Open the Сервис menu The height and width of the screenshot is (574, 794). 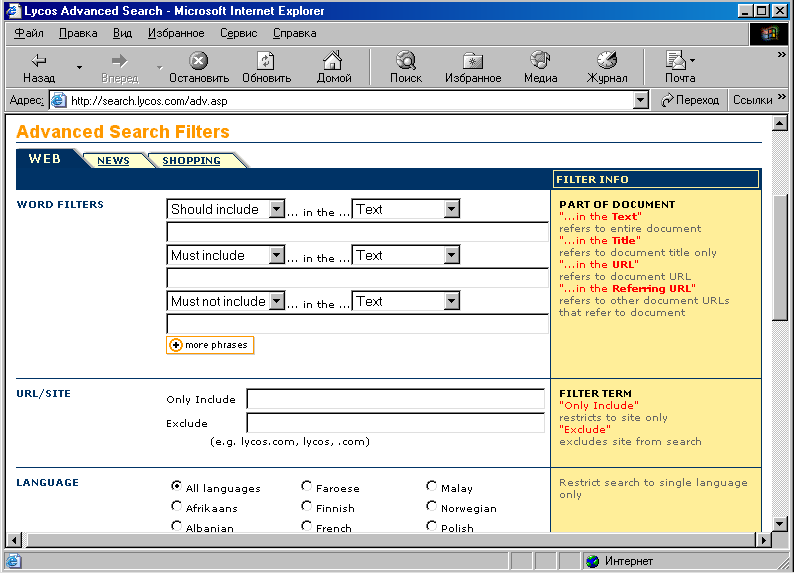[239, 33]
